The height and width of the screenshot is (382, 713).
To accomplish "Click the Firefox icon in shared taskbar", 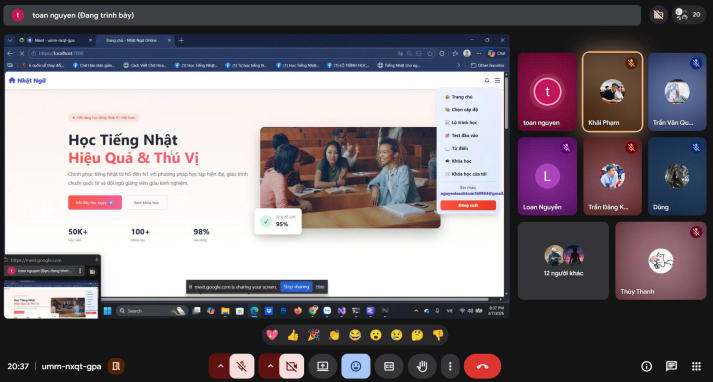I will [x=298, y=311].
